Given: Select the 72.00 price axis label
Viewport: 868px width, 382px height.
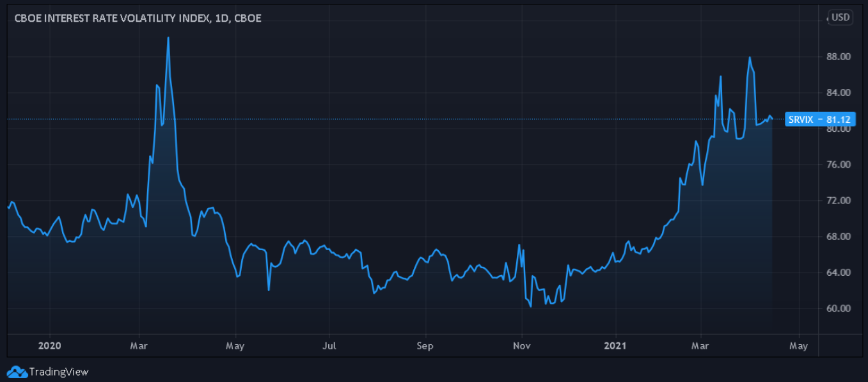Looking at the screenshot, I should (x=838, y=201).
